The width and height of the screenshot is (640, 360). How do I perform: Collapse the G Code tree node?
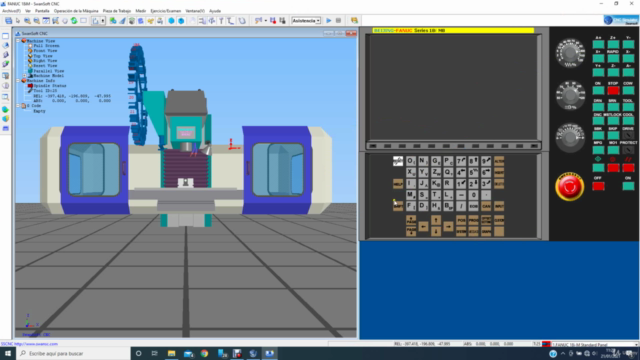point(18,106)
